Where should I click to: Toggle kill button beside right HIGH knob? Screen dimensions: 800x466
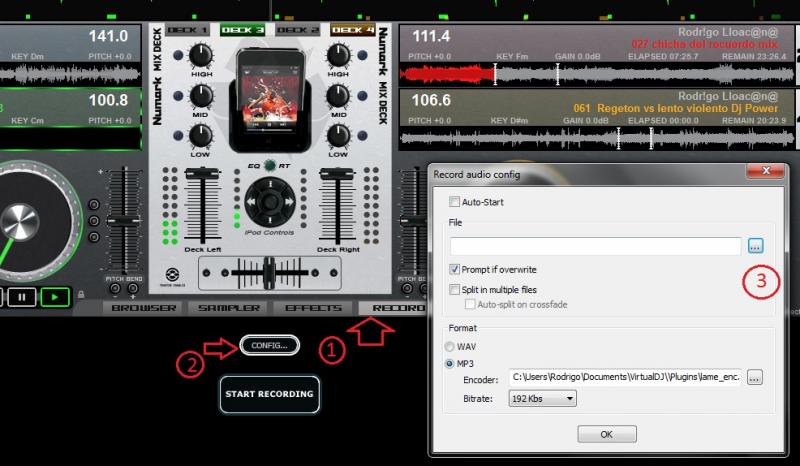[362, 55]
